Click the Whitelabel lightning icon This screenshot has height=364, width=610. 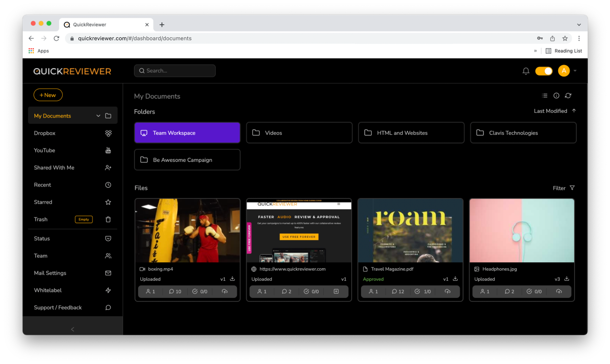point(108,290)
